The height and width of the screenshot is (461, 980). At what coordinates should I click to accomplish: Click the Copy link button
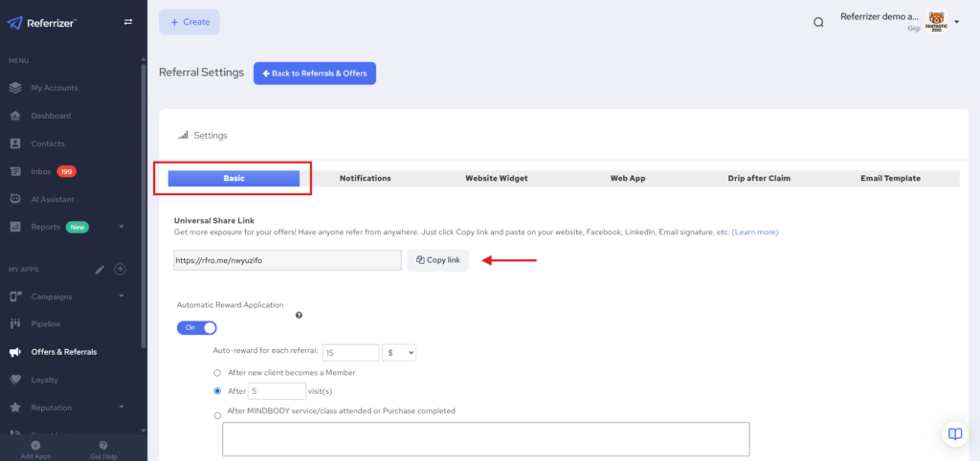(438, 260)
